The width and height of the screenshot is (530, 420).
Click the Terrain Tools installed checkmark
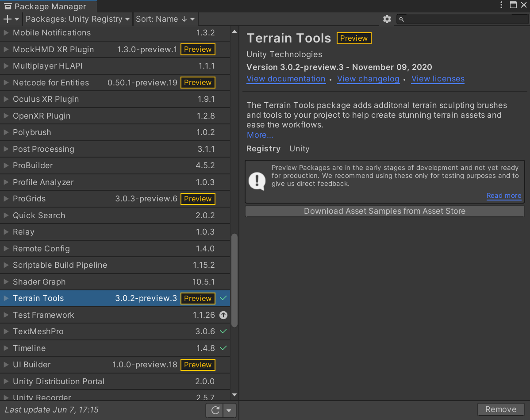[223, 298]
